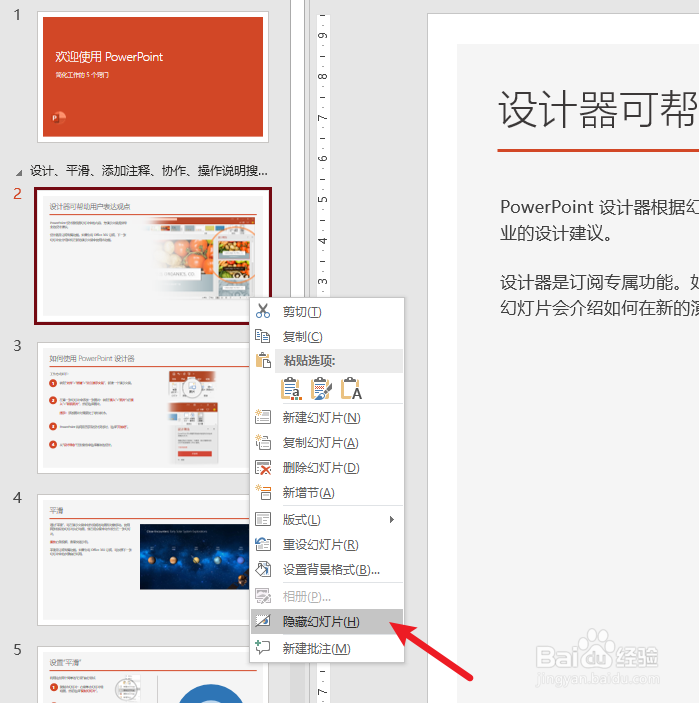Viewport: 699px width, 703px height.
Task: Click the New Slide icon
Action: (263, 417)
